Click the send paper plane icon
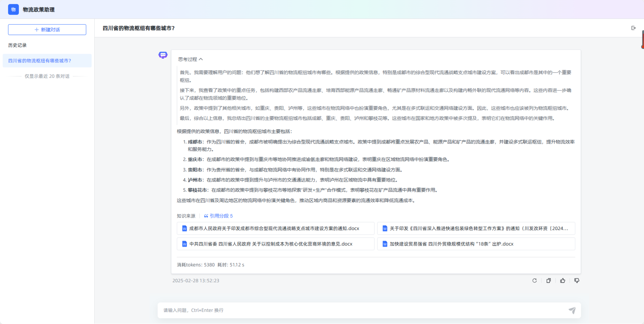This screenshot has width=644, height=324. [x=572, y=310]
